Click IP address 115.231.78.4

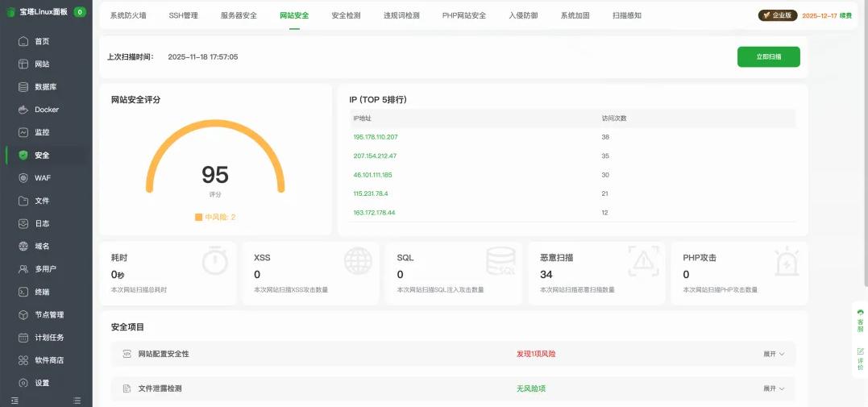click(371, 193)
